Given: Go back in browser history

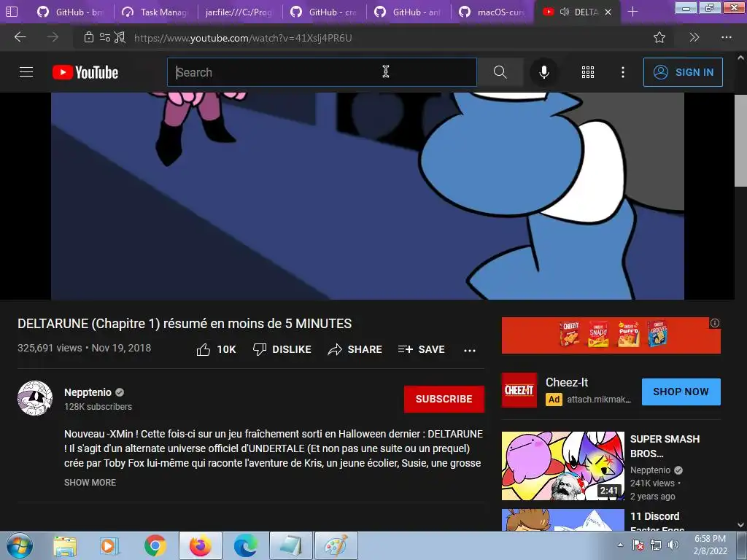Looking at the screenshot, I should coord(20,37).
